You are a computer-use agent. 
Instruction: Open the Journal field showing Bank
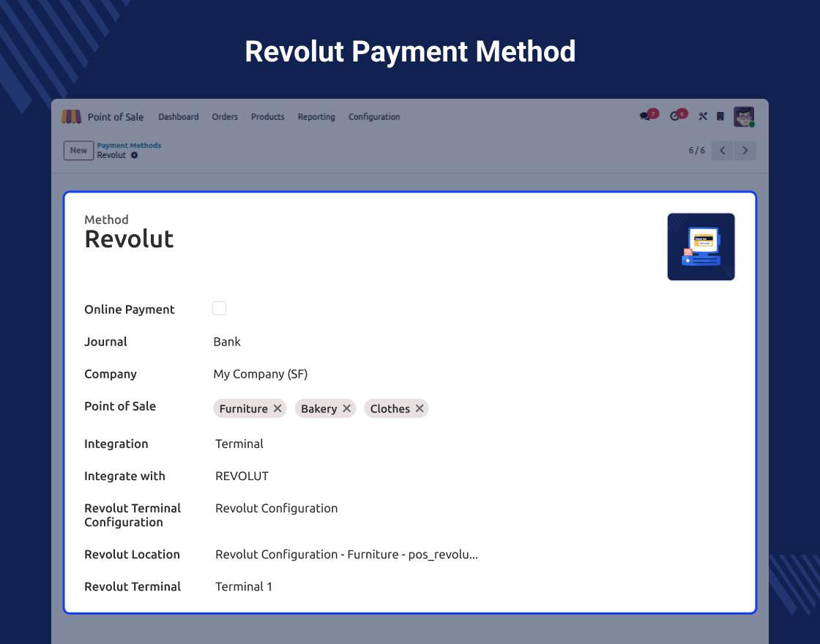point(227,341)
